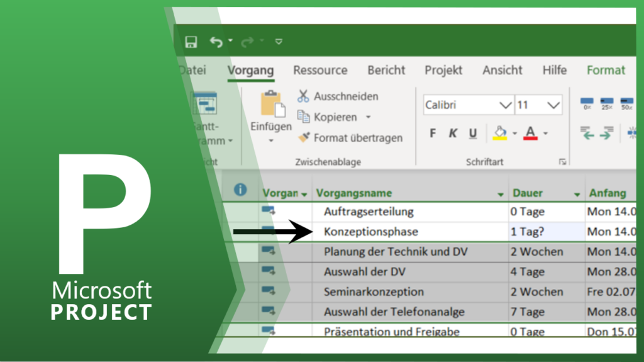Open Vorgangsname column filter dropdown
Screen dimensions: 644x362
500,195
